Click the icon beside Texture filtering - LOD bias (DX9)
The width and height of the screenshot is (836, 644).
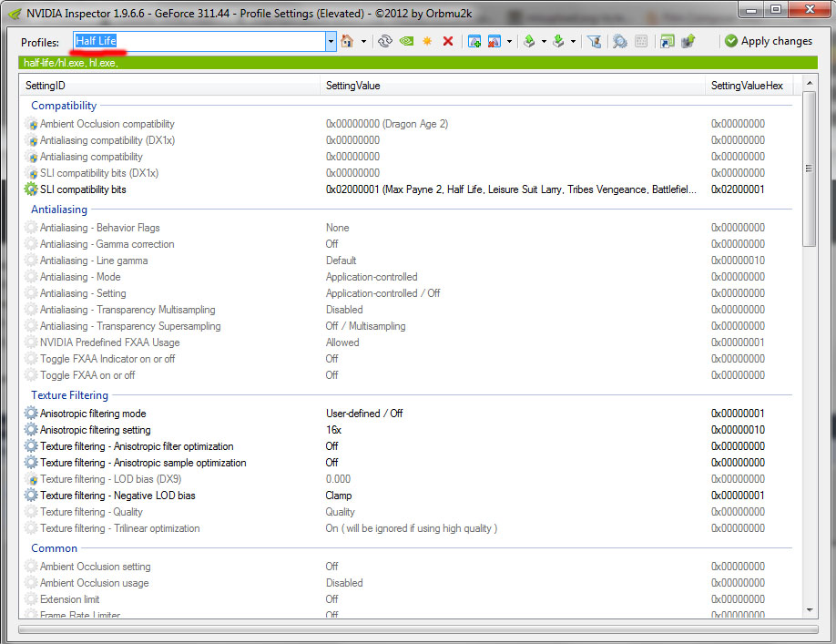pos(32,479)
